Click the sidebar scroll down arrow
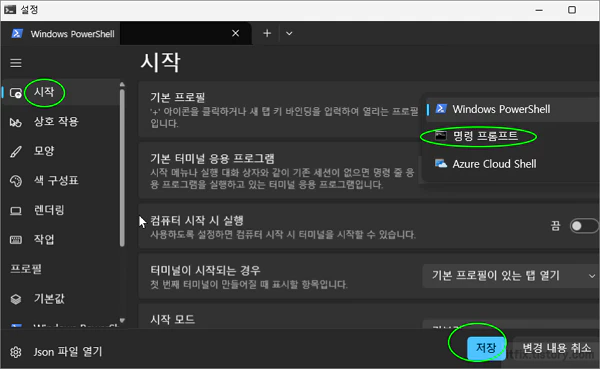The width and height of the screenshot is (600, 369). pos(122,320)
